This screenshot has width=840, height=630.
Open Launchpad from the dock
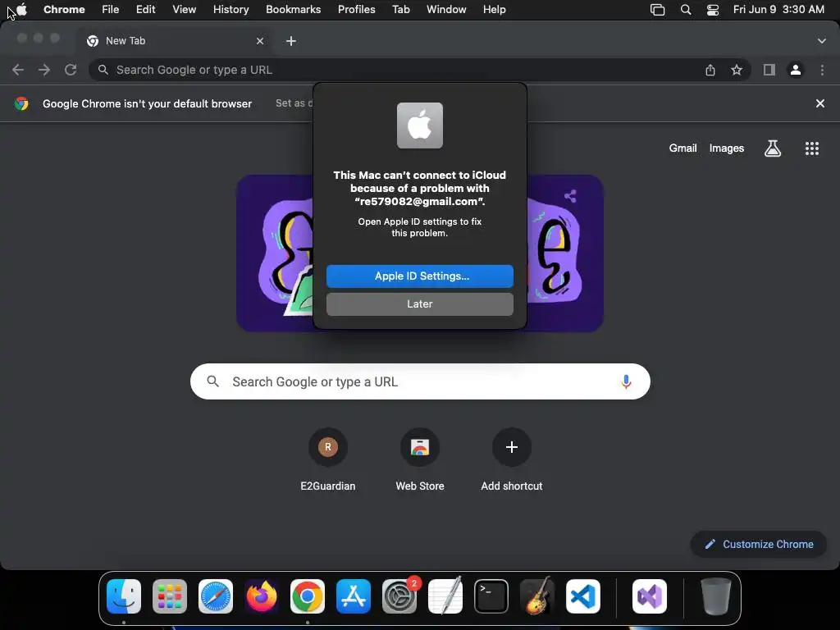click(x=170, y=596)
